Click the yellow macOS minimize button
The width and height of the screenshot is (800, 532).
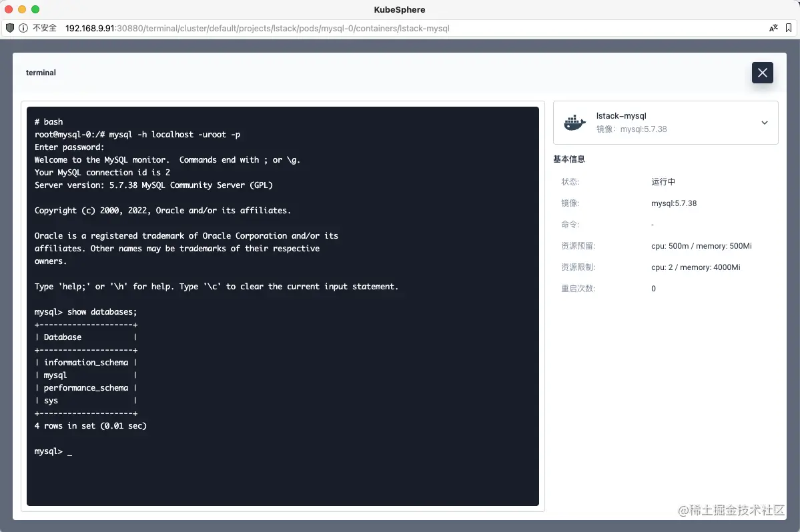tap(22, 9)
